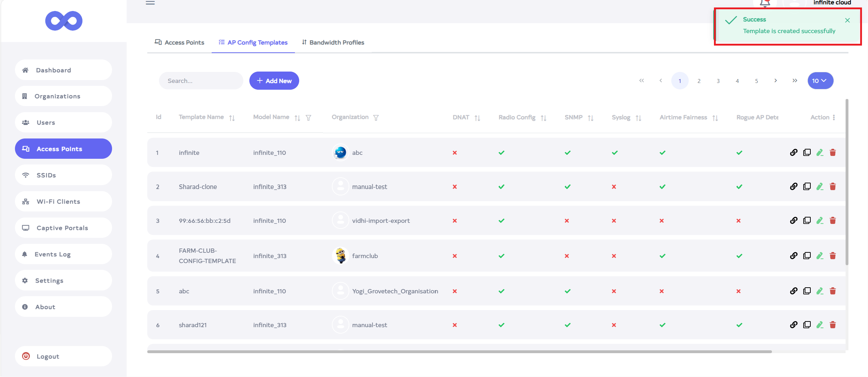Filter by Organization column funnel icon
868x377 pixels.
(376, 118)
